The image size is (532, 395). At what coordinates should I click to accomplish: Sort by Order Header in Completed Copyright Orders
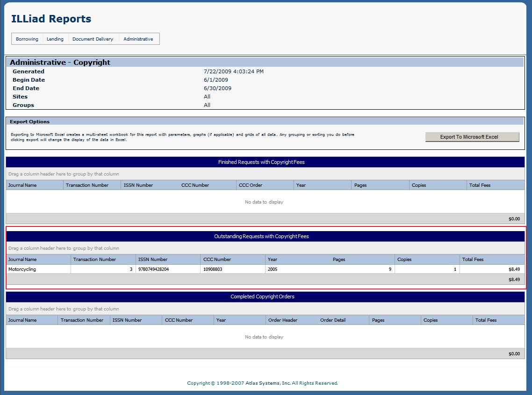tap(282, 320)
